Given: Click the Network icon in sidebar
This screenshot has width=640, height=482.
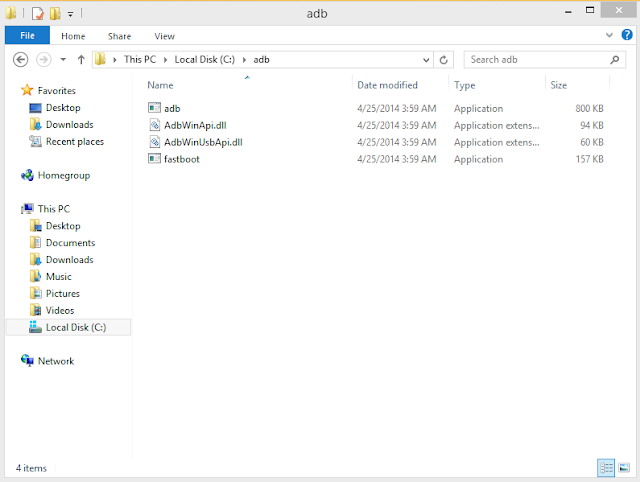Looking at the screenshot, I should [27, 360].
